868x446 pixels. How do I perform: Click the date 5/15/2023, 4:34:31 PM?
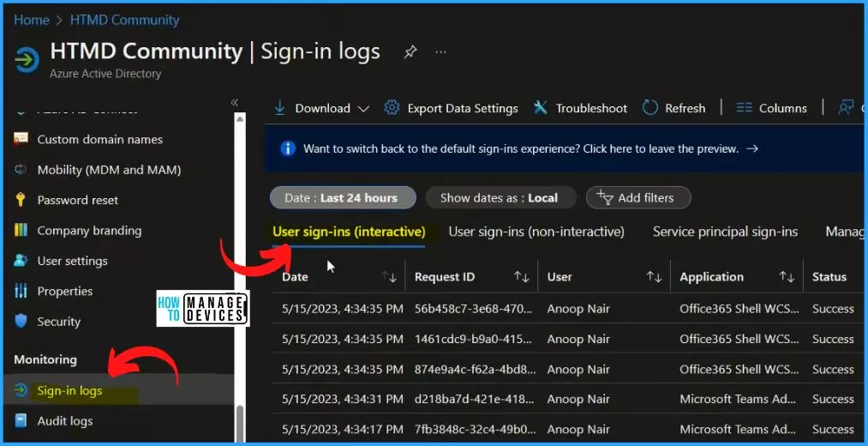[x=343, y=399]
